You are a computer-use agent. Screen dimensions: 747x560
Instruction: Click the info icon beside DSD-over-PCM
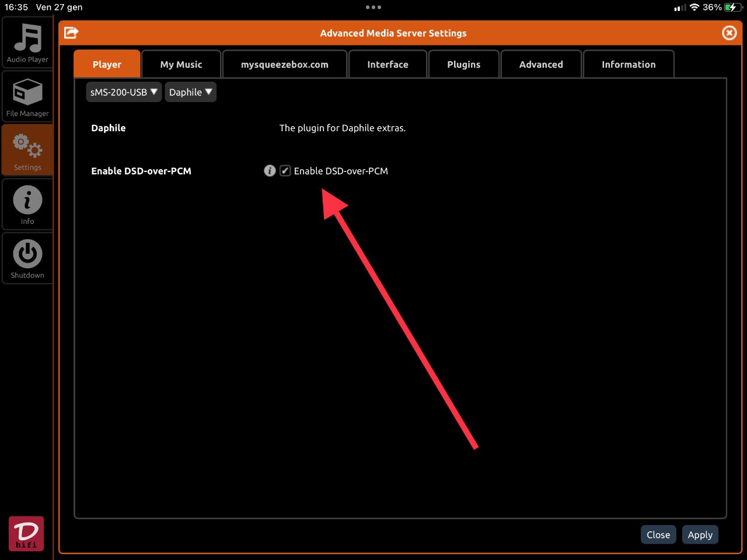coord(270,170)
